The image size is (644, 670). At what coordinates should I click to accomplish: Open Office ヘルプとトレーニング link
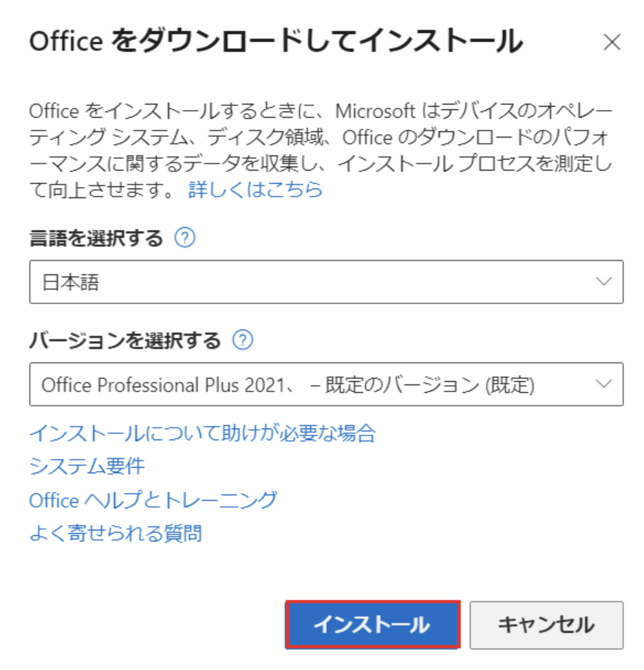tap(153, 499)
